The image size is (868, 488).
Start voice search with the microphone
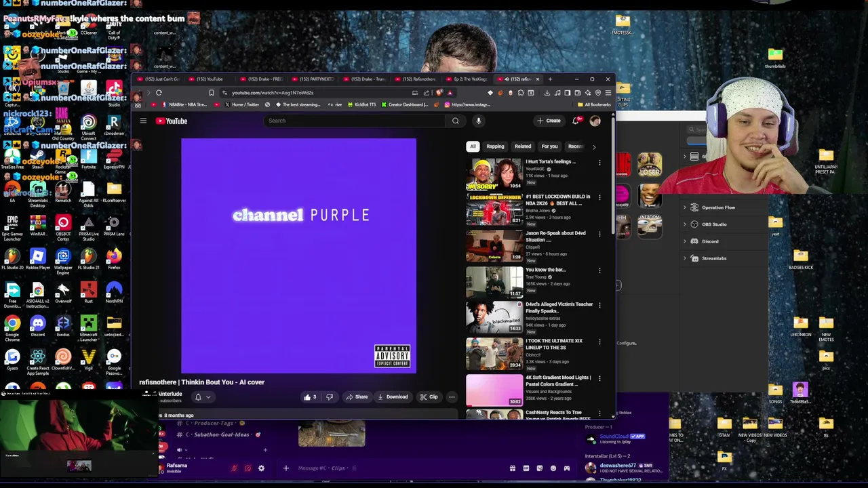(x=478, y=121)
